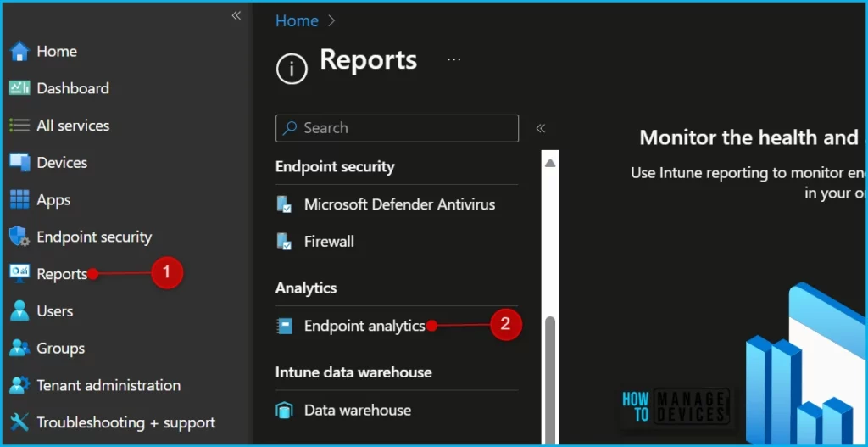Click the Troubleshooting + support tools icon
This screenshot has width=868, height=447.
(19, 422)
